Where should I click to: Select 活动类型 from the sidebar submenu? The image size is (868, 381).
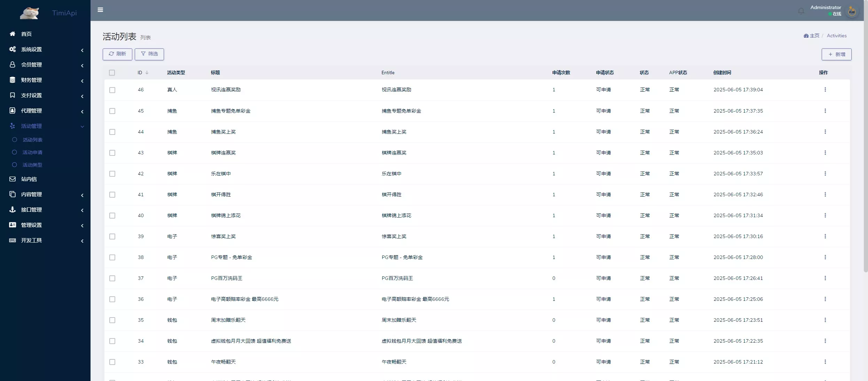(32, 165)
